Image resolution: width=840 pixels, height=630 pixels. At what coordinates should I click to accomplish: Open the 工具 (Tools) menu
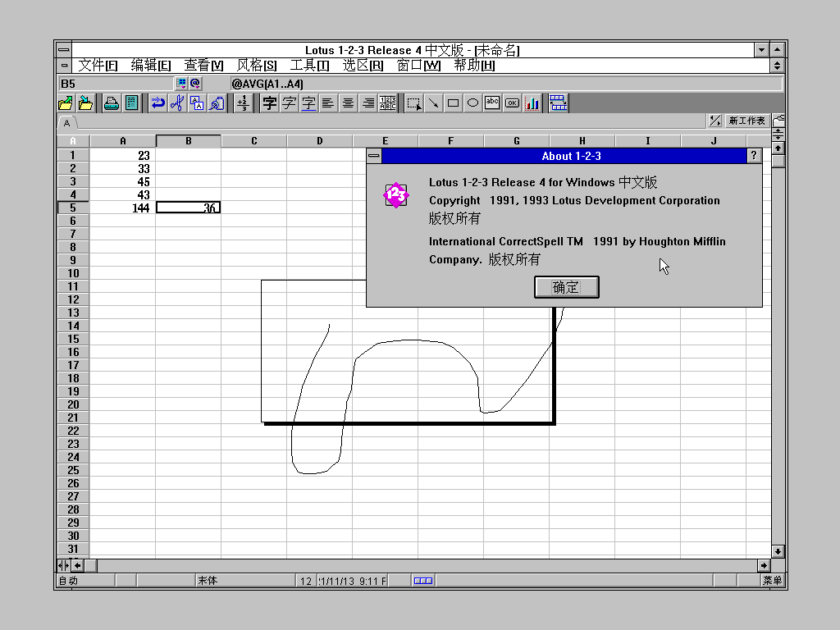309,66
